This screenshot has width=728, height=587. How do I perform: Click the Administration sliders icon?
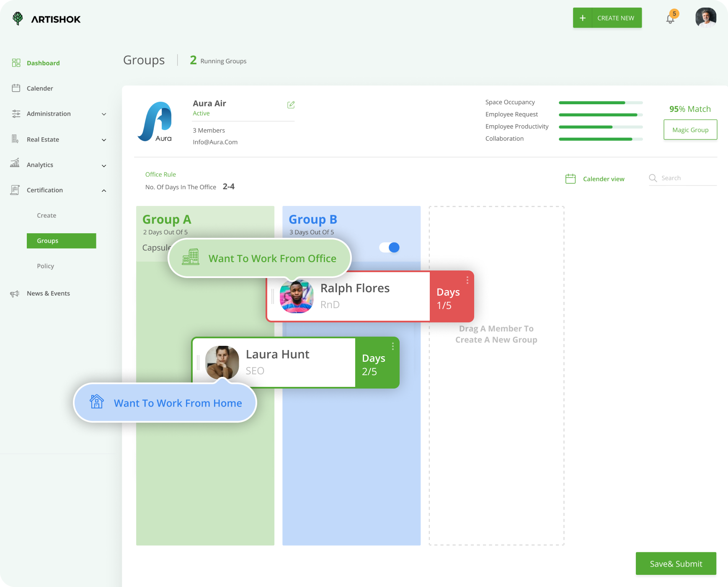[x=16, y=114]
